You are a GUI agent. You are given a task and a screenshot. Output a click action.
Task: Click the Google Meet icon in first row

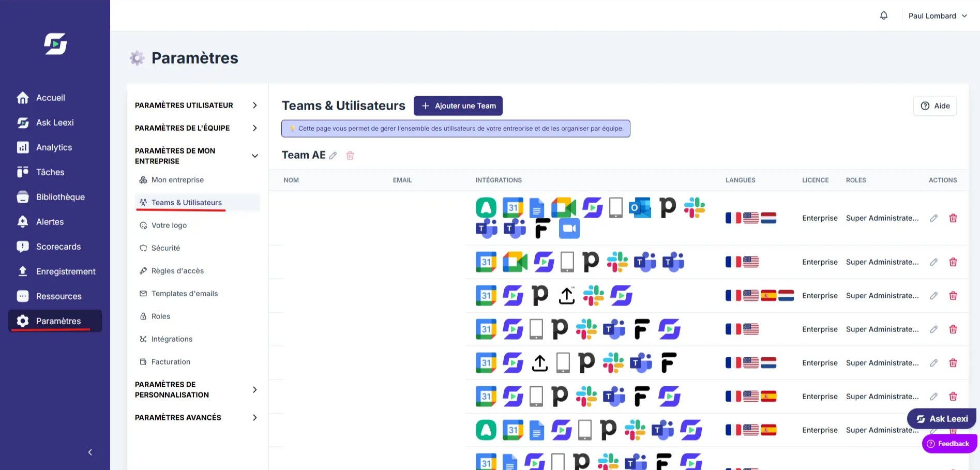pyautogui.click(x=564, y=208)
